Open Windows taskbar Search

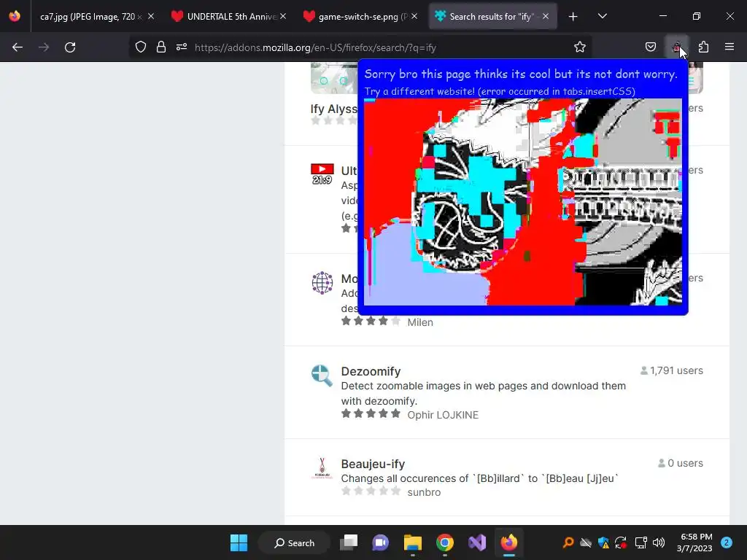tap(295, 542)
